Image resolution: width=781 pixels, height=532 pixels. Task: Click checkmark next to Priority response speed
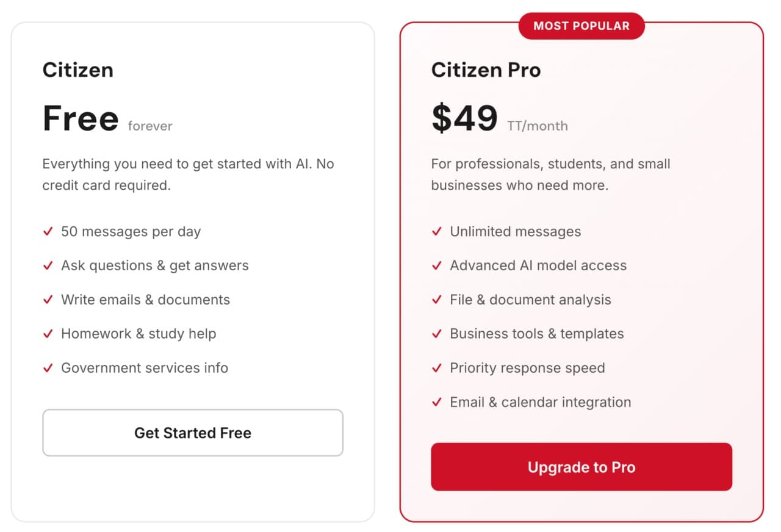point(436,368)
